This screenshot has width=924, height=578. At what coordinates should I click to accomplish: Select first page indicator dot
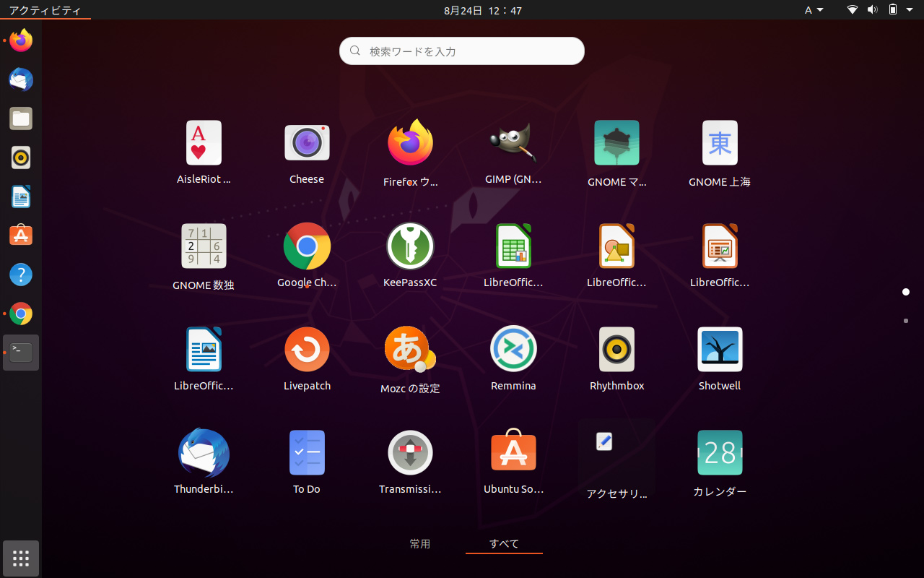pos(906,292)
